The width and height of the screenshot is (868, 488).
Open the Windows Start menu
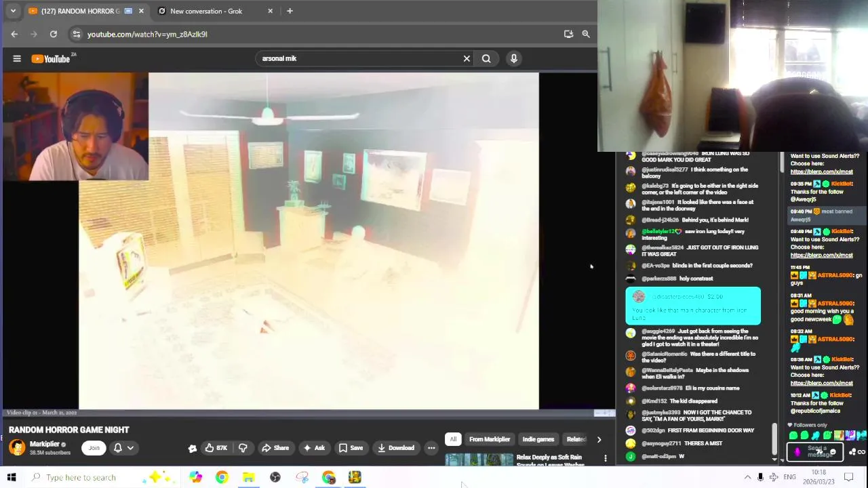[12, 477]
